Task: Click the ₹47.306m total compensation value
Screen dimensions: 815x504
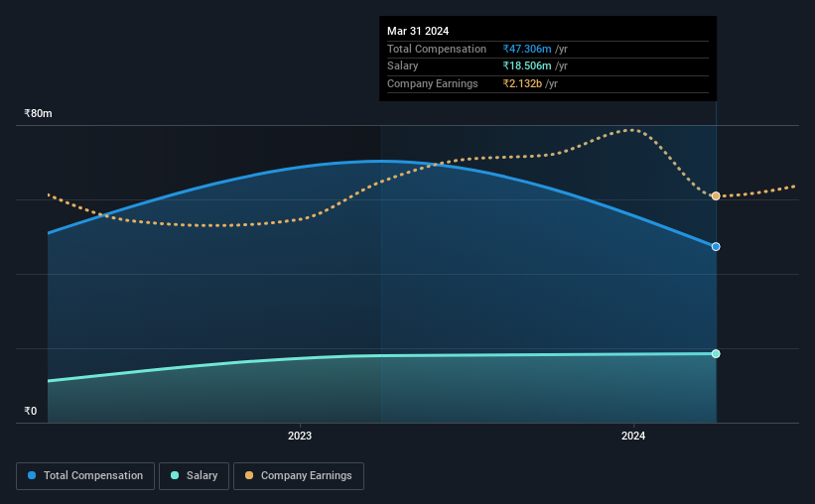Action: click(527, 49)
